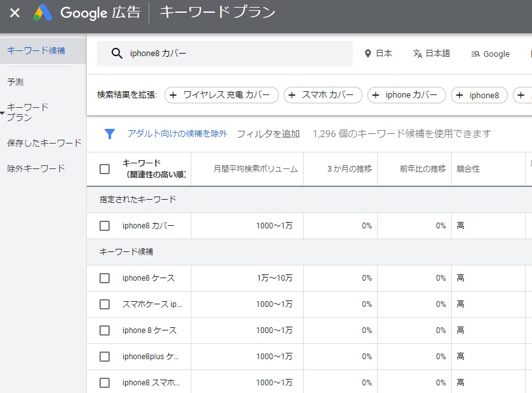Check the box for iphone8 カバー row
This screenshot has height=393, width=532.
(105, 226)
